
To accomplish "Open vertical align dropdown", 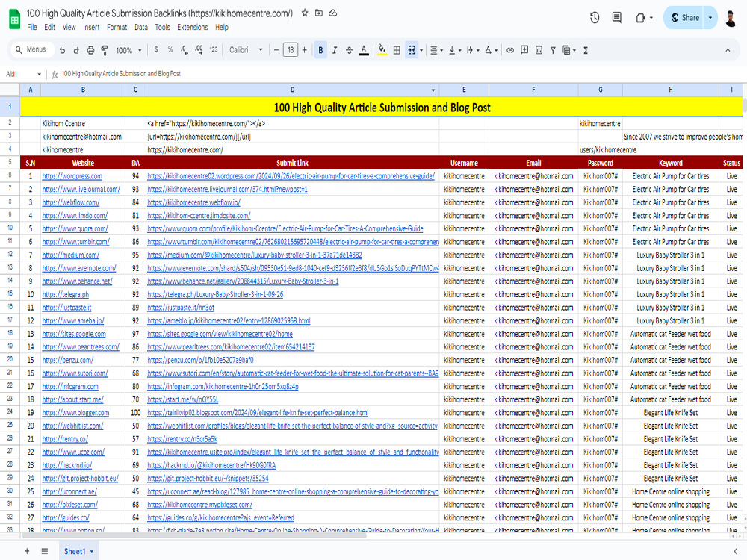I will click(454, 50).
